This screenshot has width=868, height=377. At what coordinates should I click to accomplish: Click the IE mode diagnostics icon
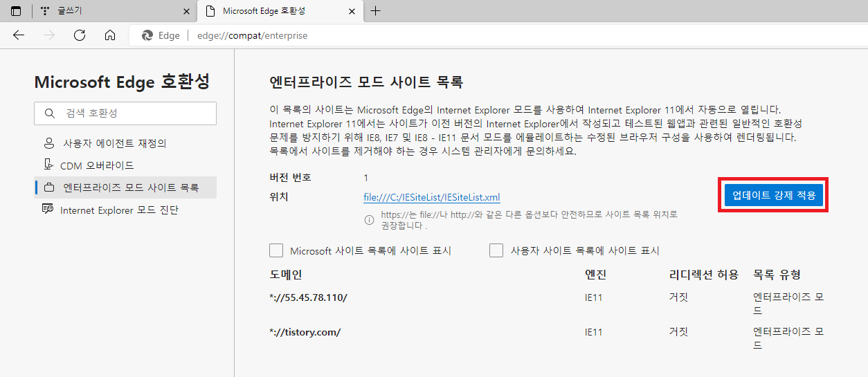tap(48, 209)
